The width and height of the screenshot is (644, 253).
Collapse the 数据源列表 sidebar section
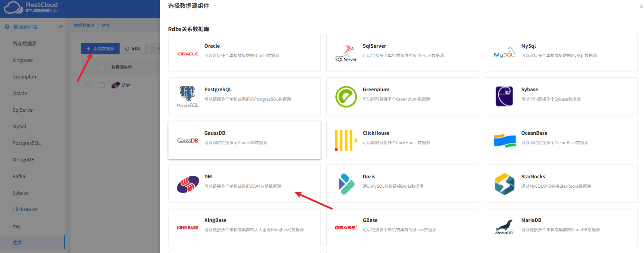(61, 27)
